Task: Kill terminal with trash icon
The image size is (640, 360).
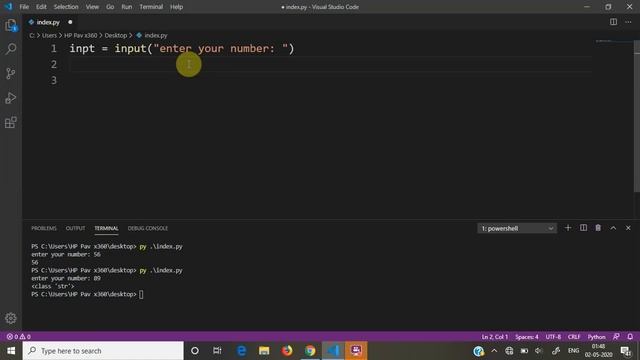Action: (598, 228)
